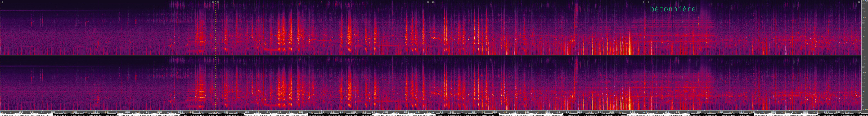This screenshot has height=116, width=868.
Task: Select fade-in handle left of the bétonnière label
Action: [648, 2]
